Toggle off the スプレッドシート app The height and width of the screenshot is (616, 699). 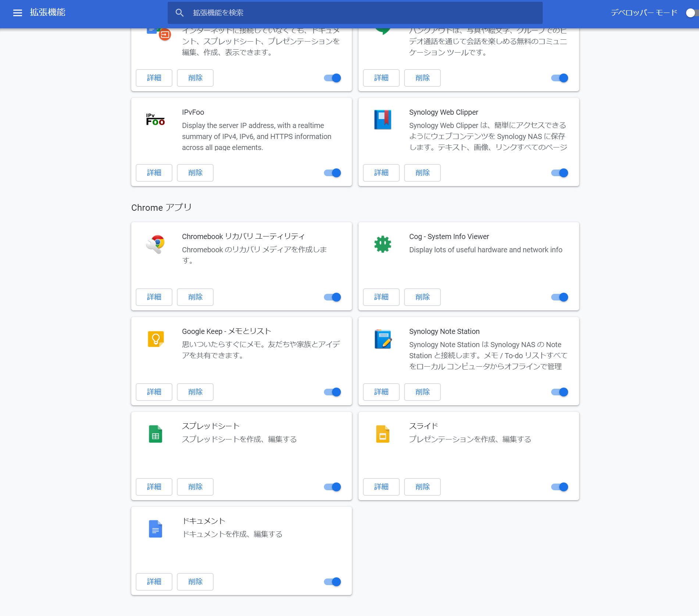click(332, 487)
